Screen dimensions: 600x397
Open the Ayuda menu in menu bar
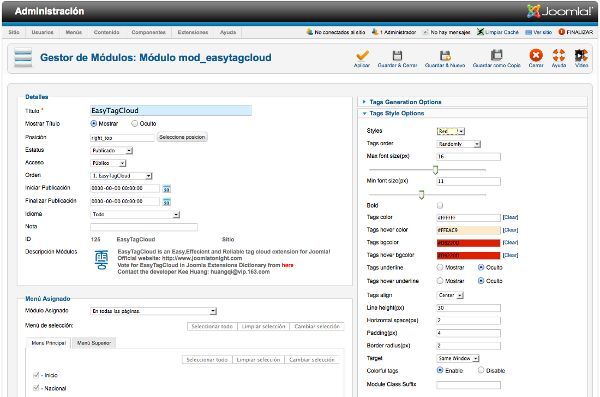tap(228, 32)
